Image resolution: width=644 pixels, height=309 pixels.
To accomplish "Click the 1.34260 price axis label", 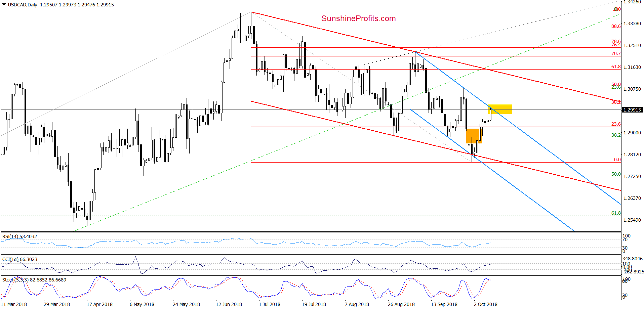I will [x=632, y=2].
